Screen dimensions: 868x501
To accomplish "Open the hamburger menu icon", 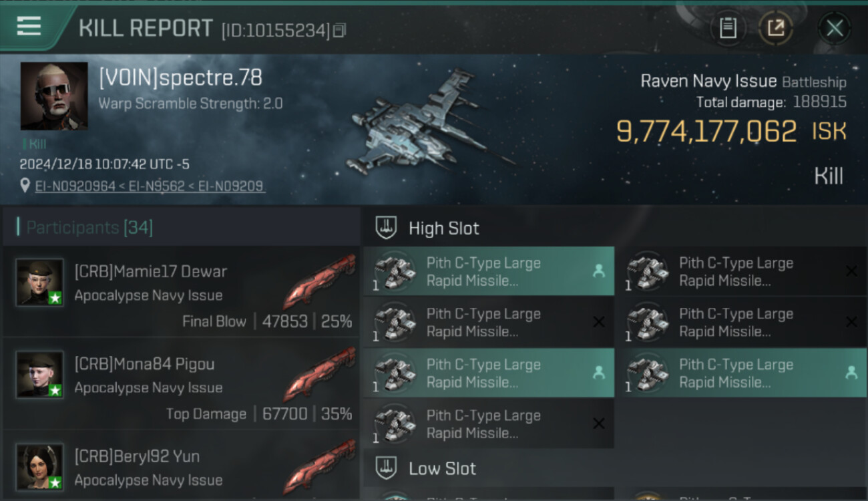I will pyautogui.click(x=29, y=26).
